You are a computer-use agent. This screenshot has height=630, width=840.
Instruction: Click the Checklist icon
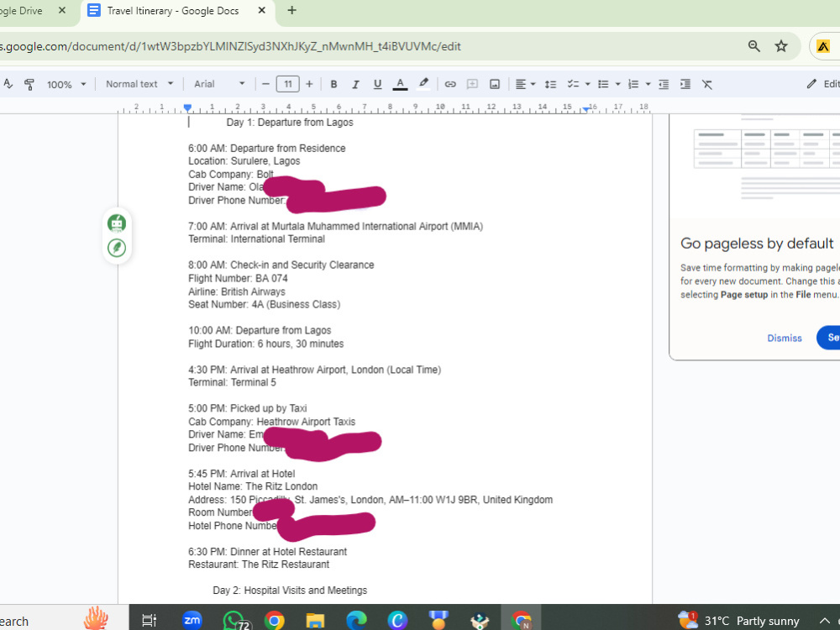coord(573,84)
